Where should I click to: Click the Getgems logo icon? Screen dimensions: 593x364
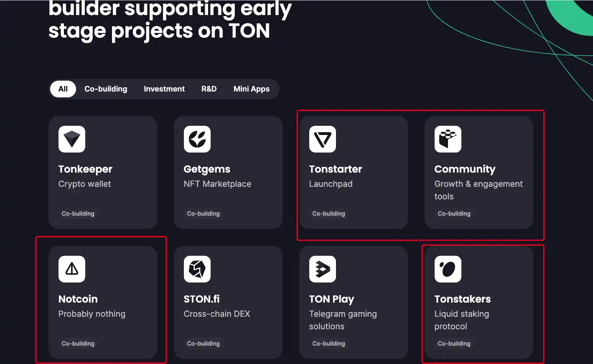[197, 139]
